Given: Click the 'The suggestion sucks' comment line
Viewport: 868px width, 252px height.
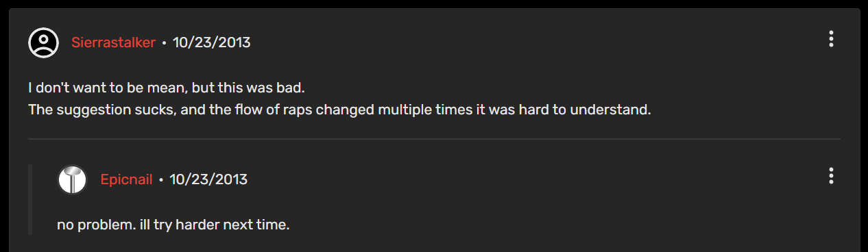Looking at the screenshot, I should point(339,110).
